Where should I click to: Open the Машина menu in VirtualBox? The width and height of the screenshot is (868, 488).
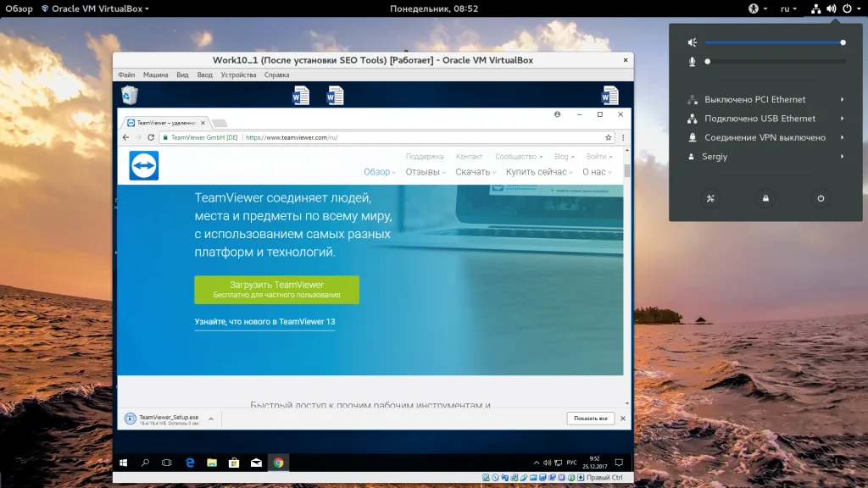155,75
